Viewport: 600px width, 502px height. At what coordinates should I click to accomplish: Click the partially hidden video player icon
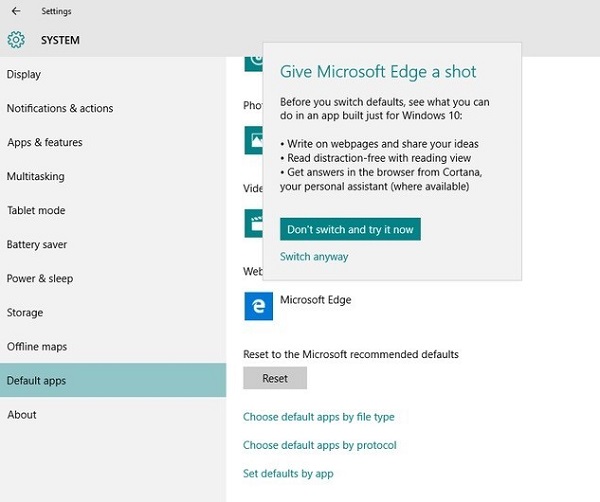[x=253, y=223]
